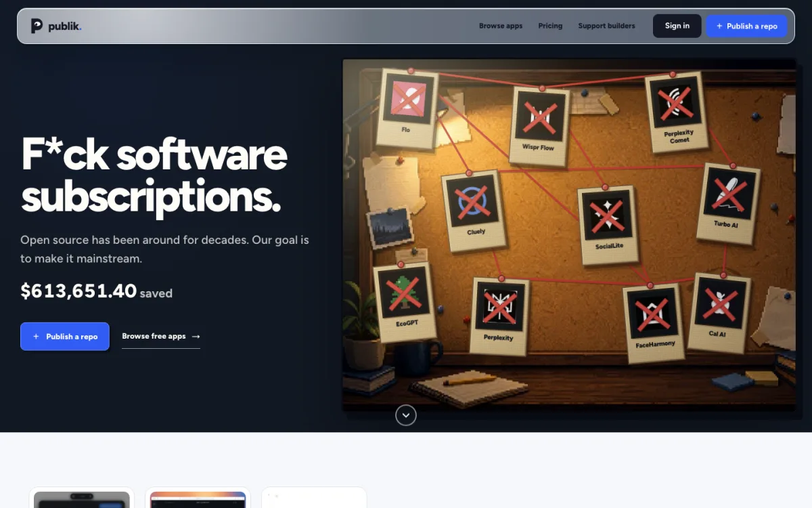Click the Sign in button
Image resolution: width=812 pixels, height=508 pixels.
point(677,26)
